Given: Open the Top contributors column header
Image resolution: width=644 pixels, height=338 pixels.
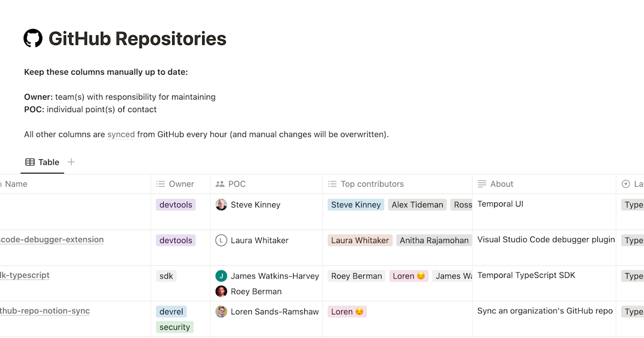Looking at the screenshot, I should [397, 184].
